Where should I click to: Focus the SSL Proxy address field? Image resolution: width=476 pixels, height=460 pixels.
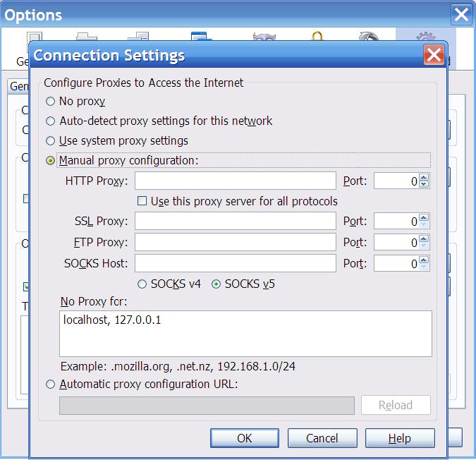(236, 221)
